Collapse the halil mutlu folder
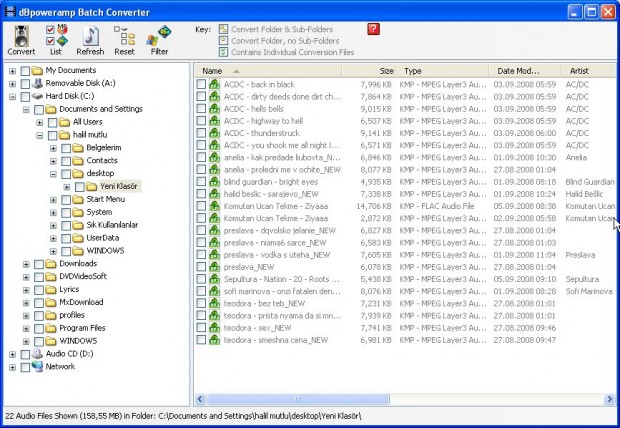Viewport: 620px width, 428px height. pyautogui.click(x=40, y=135)
